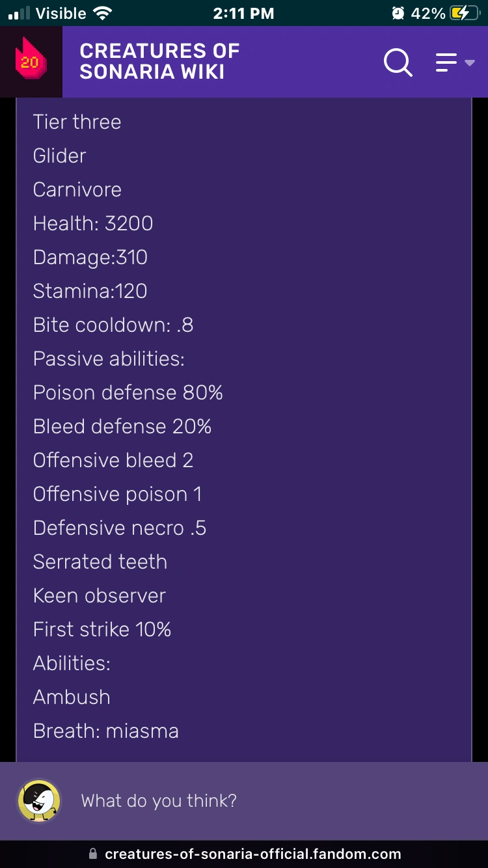Tap the cellular signal bars icon
The width and height of the screenshot is (488, 868).
(22, 13)
